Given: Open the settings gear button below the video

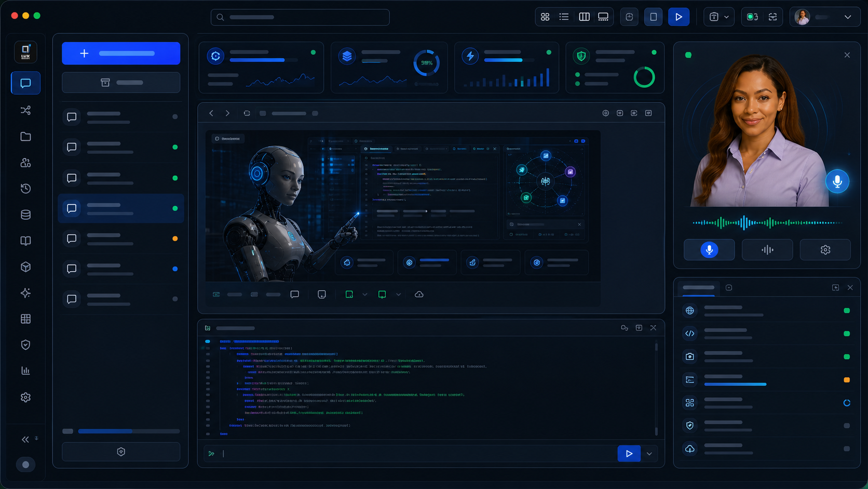Looking at the screenshot, I should tap(825, 250).
